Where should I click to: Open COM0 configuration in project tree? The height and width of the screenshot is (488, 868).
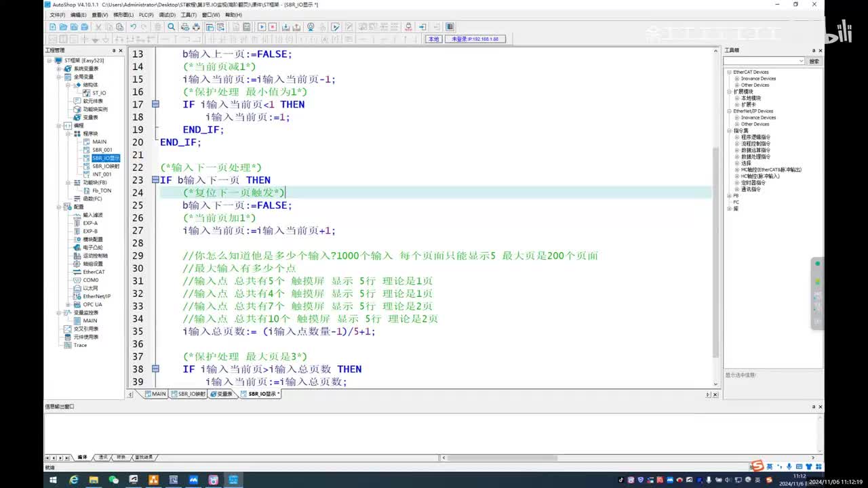[90, 280]
